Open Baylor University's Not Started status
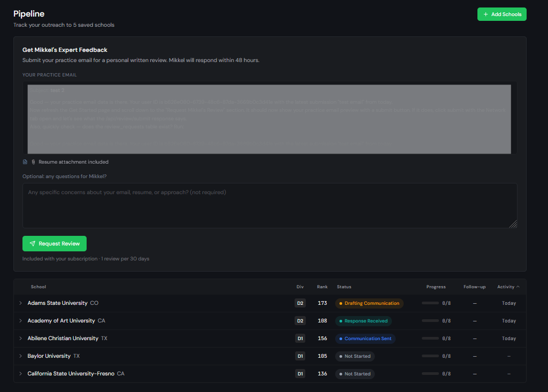548x392 pixels. pyautogui.click(x=355, y=356)
